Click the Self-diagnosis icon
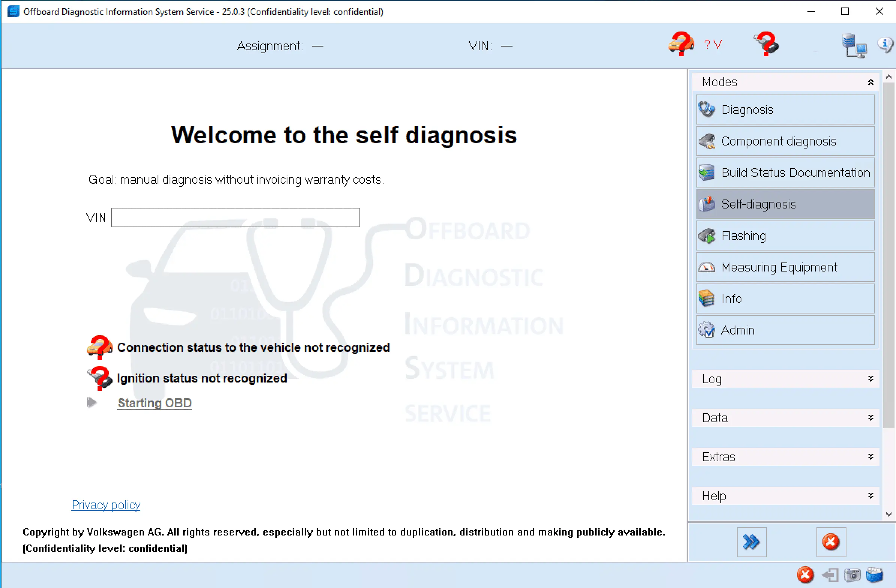This screenshot has width=896, height=588. (707, 204)
